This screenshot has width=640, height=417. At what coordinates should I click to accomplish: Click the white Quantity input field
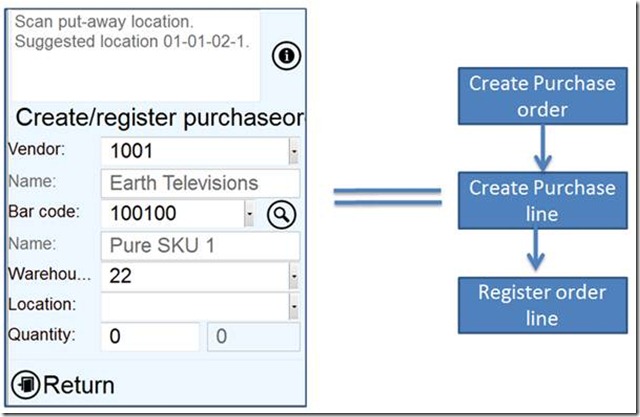coord(150,337)
